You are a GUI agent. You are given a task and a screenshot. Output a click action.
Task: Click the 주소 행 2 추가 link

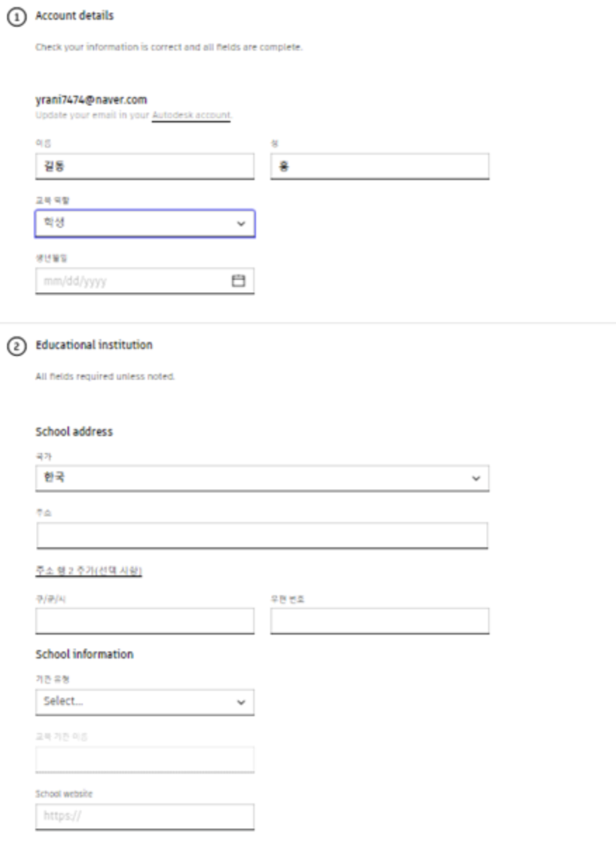pos(89,571)
